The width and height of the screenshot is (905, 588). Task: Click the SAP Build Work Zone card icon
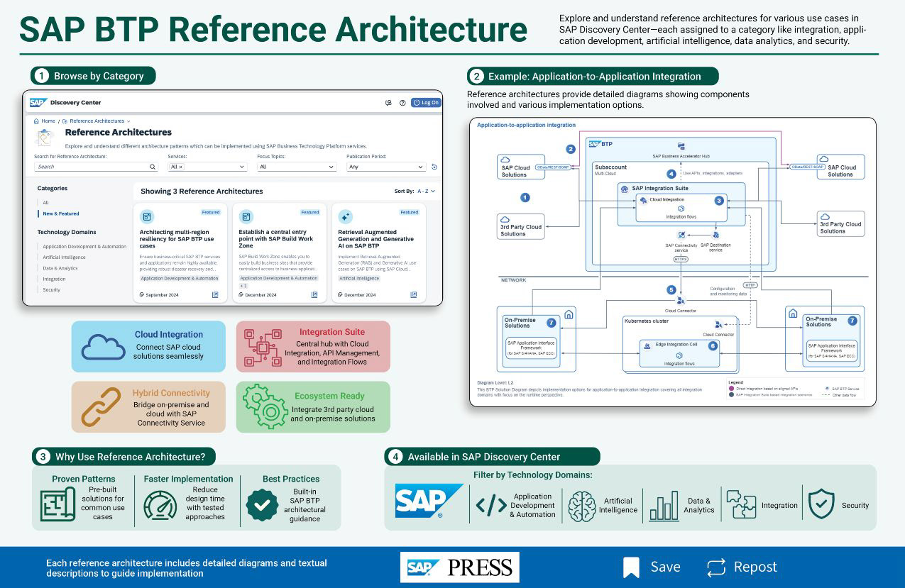(x=246, y=216)
